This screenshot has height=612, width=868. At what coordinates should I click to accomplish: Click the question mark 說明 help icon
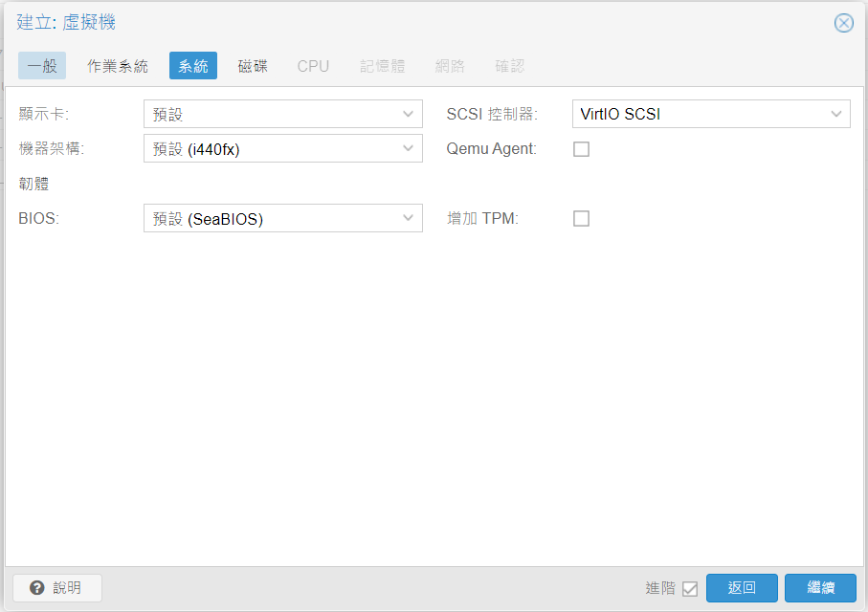coord(37,588)
